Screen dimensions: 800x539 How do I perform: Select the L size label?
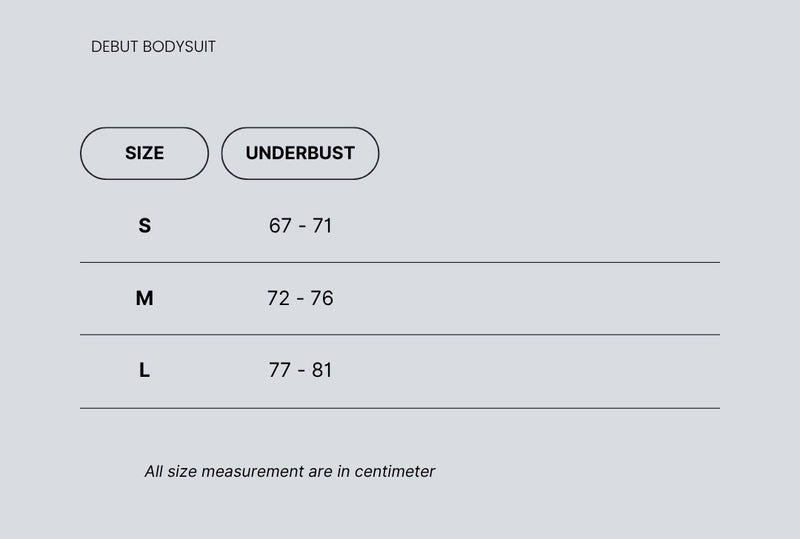[x=144, y=370]
